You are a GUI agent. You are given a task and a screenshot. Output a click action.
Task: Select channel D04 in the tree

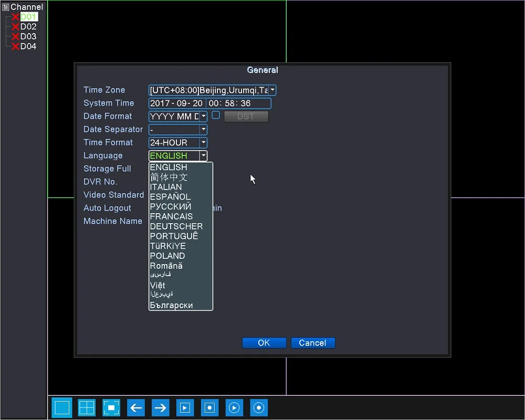point(28,46)
